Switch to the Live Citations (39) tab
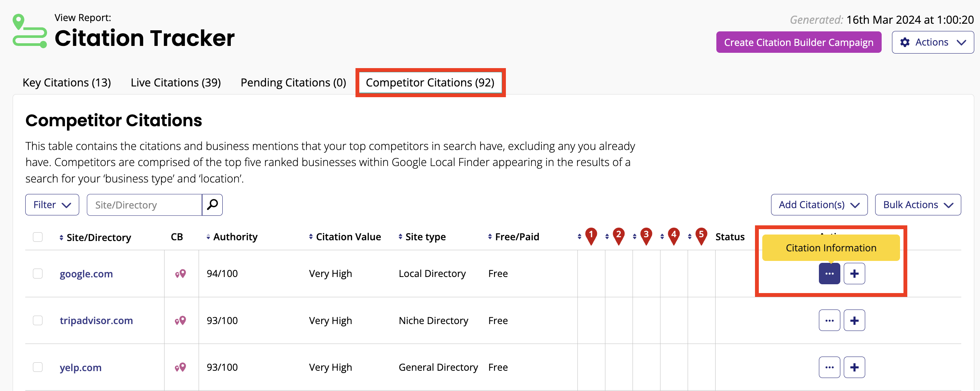Image resolution: width=980 pixels, height=391 pixels. (x=175, y=82)
